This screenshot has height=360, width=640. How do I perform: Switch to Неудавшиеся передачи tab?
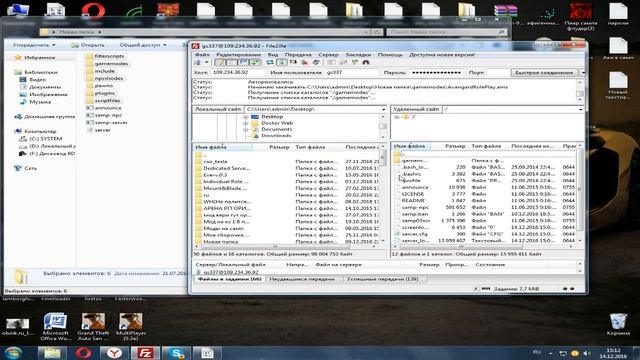click(x=302, y=279)
